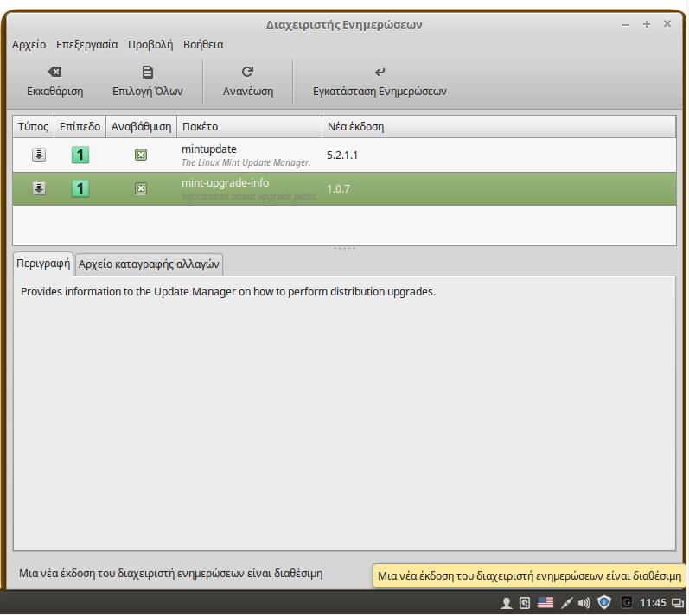689x616 pixels.
Task: Click the show desktop windows icon beside the clock
Action: click(677, 604)
